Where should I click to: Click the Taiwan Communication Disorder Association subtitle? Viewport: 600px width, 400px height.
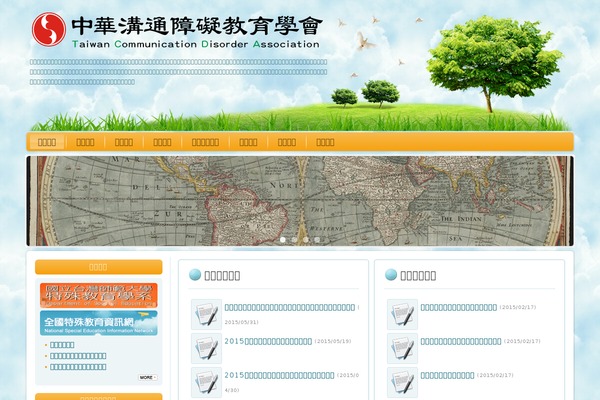[x=196, y=44]
